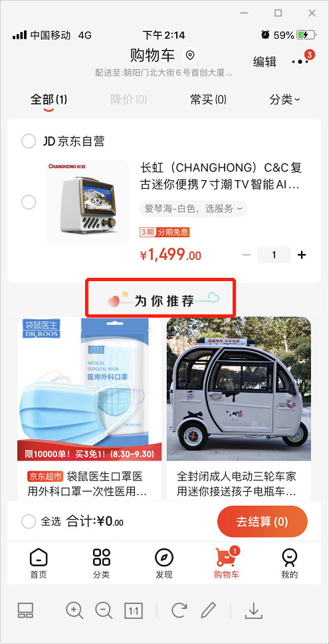
Task: Go to the 首页 home icon
Action: [x=39, y=558]
